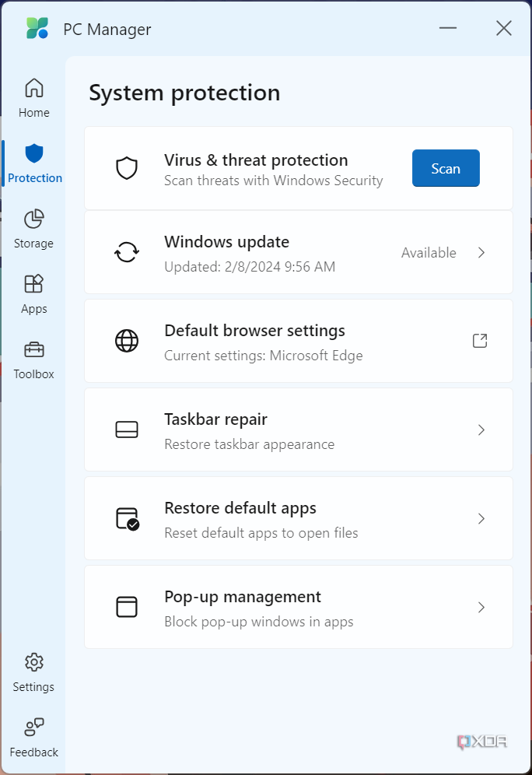Click the Available status for Windows update
The image size is (532, 775).
tap(429, 253)
